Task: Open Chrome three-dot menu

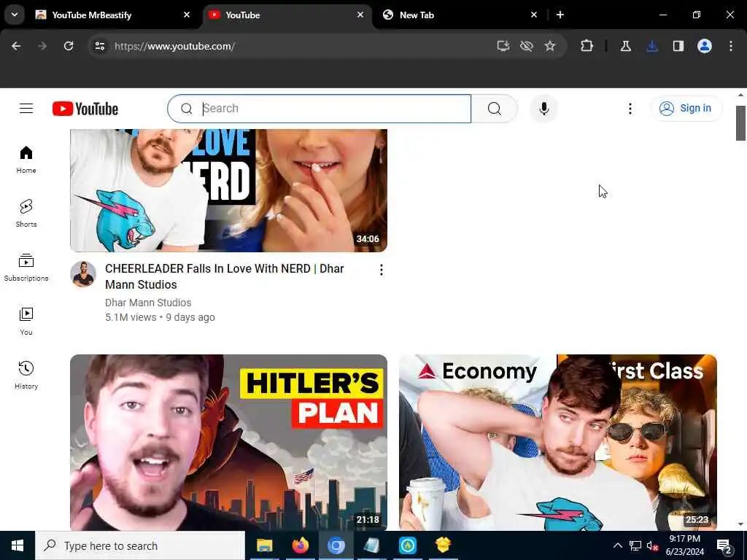Action: click(x=731, y=46)
